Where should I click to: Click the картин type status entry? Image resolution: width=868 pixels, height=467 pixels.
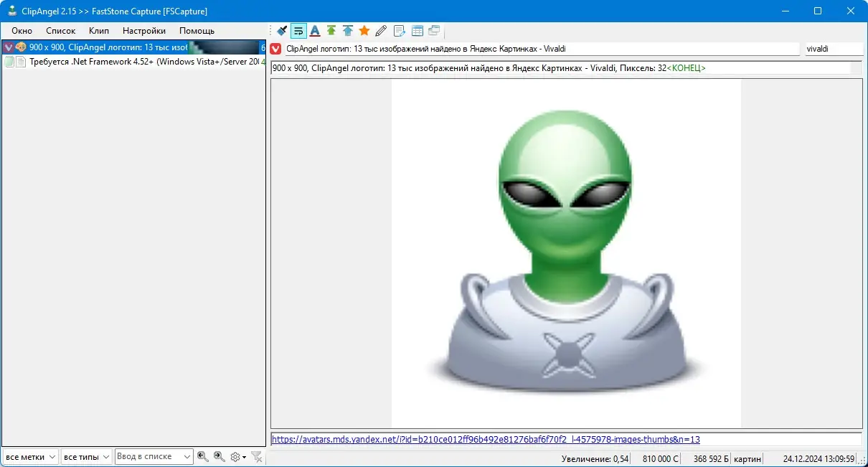[x=748, y=458]
